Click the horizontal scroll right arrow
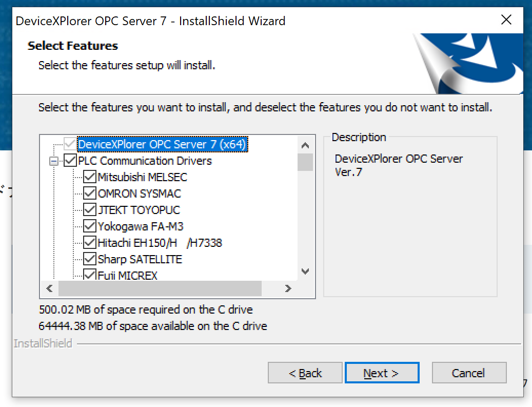 pyautogui.click(x=288, y=288)
